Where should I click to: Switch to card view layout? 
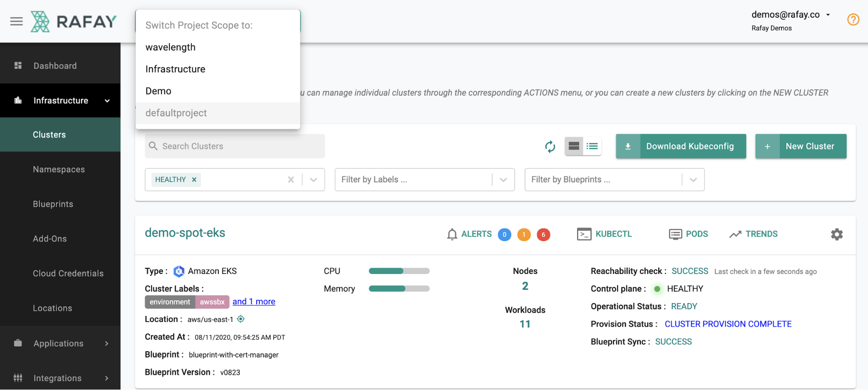point(574,146)
